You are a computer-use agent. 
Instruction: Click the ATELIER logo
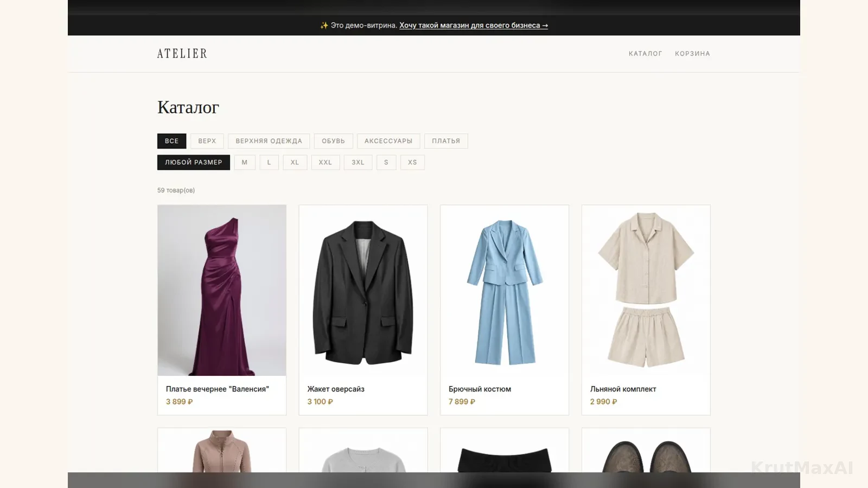(182, 54)
